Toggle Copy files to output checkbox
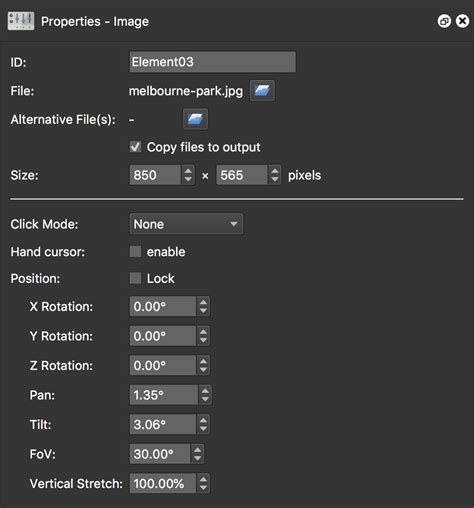Viewport: 474px width, 508px height. pyautogui.click(x=135, y=147)
